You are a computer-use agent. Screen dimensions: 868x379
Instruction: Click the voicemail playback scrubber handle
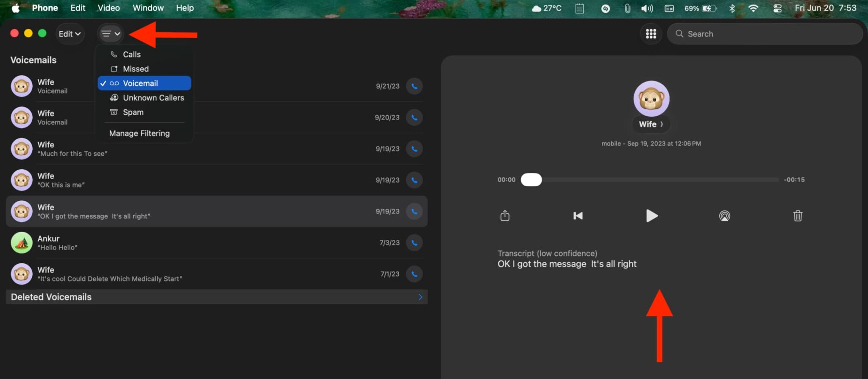pyautogui.click(x=531, y=180)
